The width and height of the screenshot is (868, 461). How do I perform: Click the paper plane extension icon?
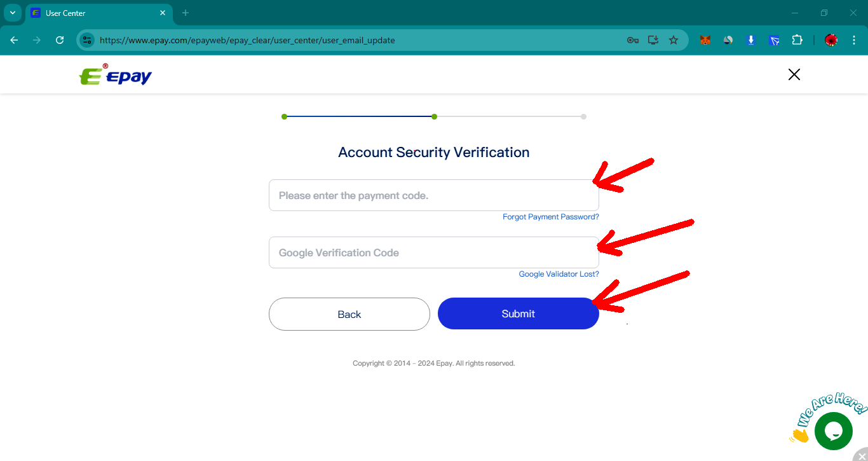tap(774, 40)
